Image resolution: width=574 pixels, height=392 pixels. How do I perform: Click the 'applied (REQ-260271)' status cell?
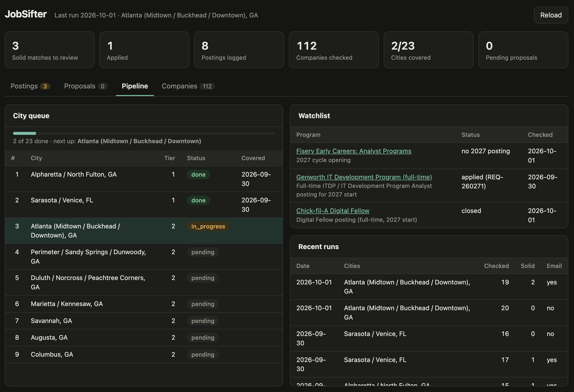point(482,182)
